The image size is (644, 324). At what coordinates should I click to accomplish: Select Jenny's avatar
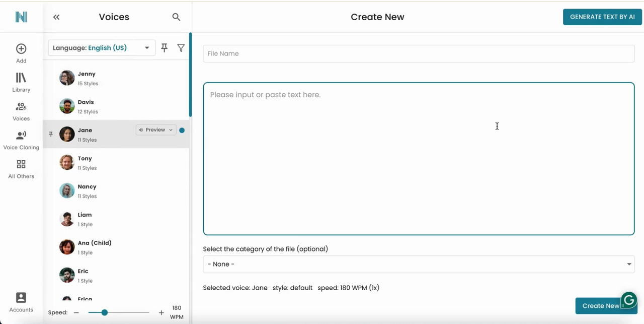(67, 78)
